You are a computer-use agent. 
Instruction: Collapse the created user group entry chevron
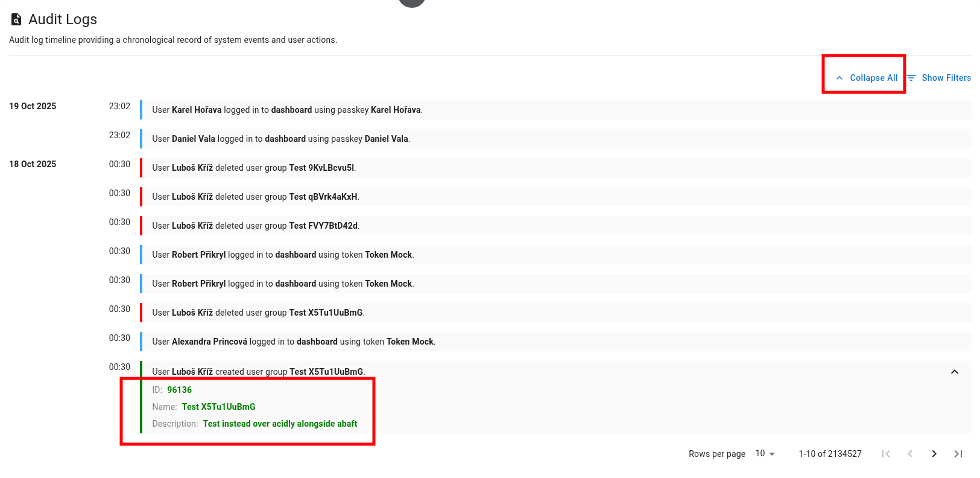(954, 372)
